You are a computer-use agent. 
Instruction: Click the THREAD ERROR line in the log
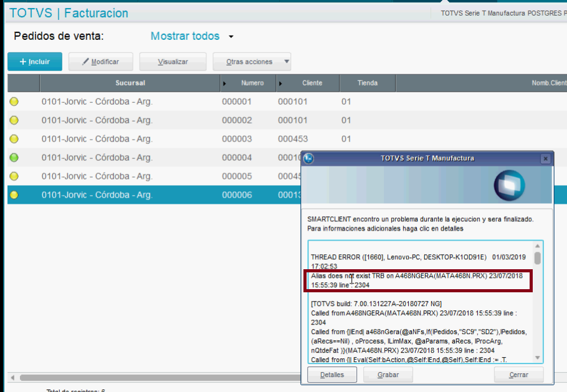click(418, 262)
